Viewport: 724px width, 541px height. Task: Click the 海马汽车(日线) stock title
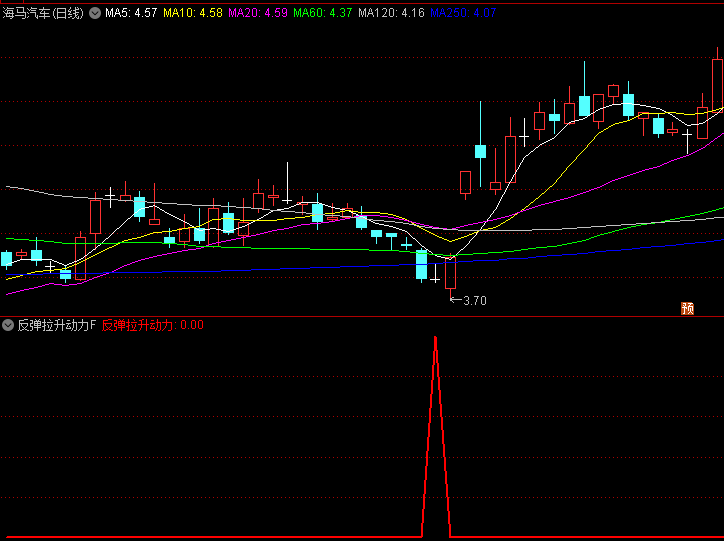43,13
